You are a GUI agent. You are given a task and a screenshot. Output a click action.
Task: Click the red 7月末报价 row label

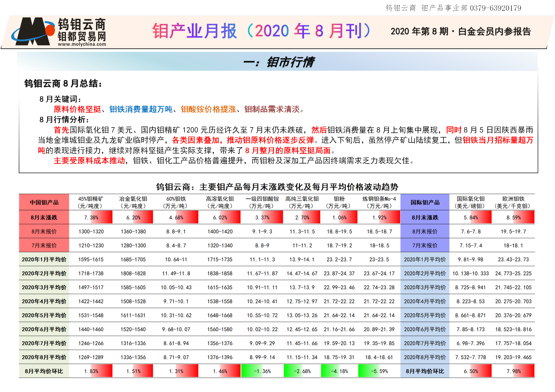tap(44, 246)
